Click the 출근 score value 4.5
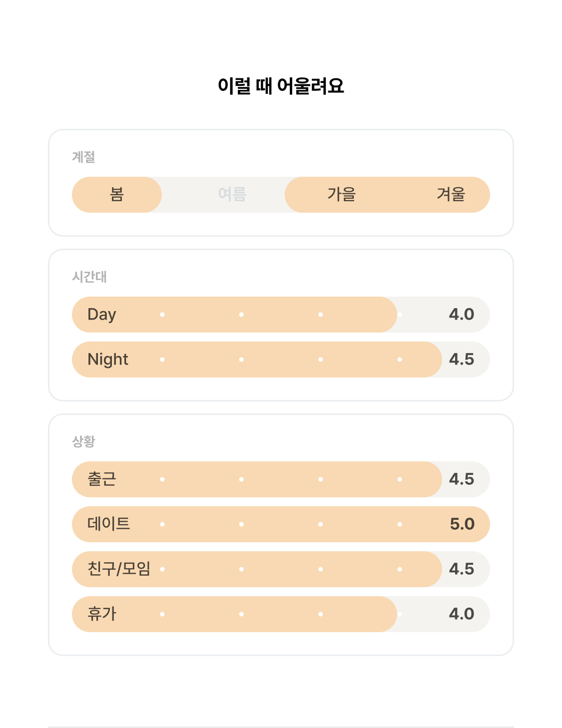 462,479
